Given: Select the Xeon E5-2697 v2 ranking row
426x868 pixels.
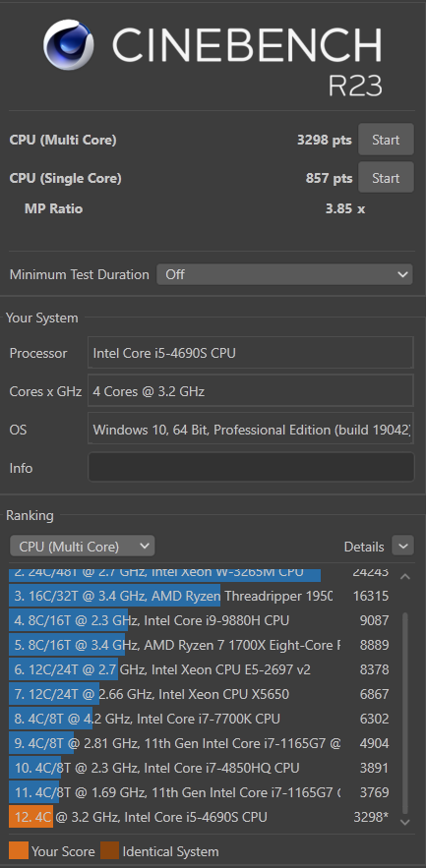Looking at the screenshot, I should pyautogui.click(x=200, y=669).
